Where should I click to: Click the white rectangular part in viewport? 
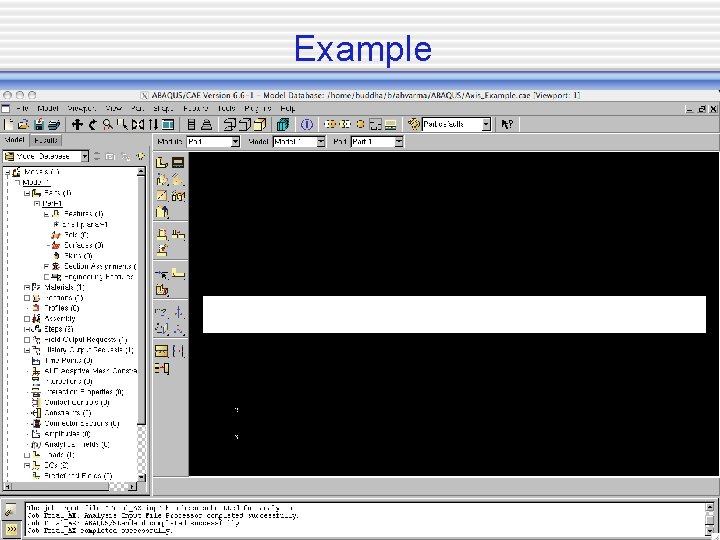pyautogui.click(x=454, y=314)
